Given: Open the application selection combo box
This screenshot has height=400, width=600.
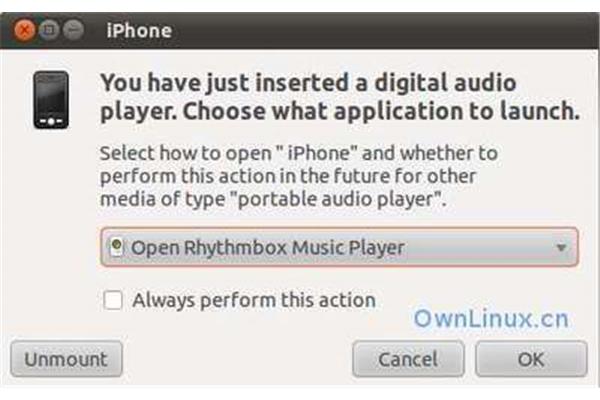Looking at the screenshot, I should tap(339, 247).
